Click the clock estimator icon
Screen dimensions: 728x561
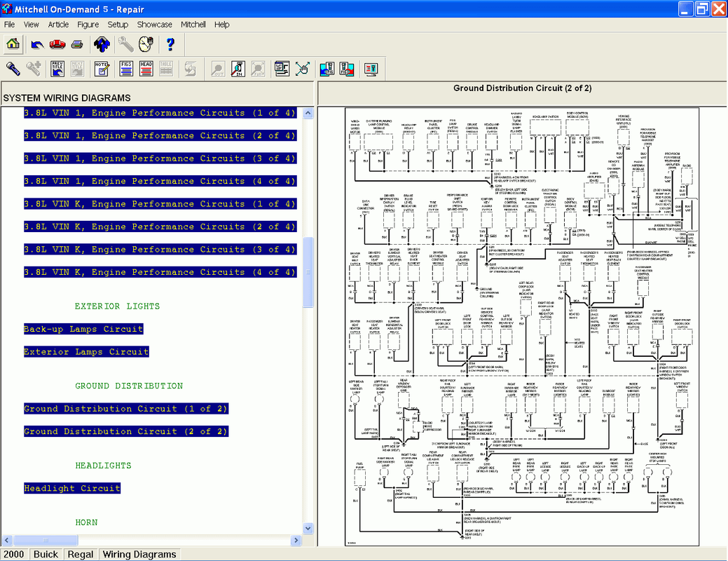point(145,44)
